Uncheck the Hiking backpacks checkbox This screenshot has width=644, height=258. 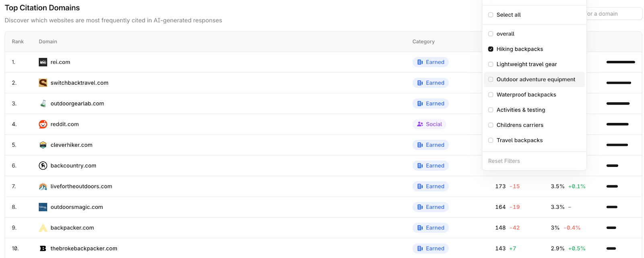point(491,49)
